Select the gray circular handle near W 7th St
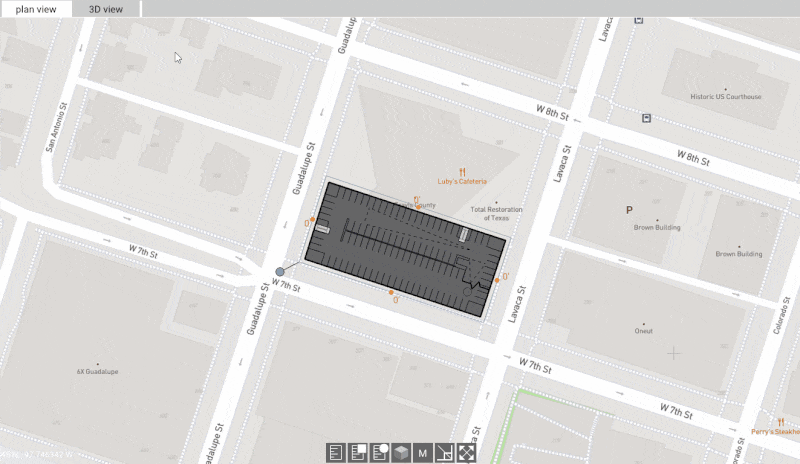This screenshot has height=464, width=800. click(x=280, y=272)
